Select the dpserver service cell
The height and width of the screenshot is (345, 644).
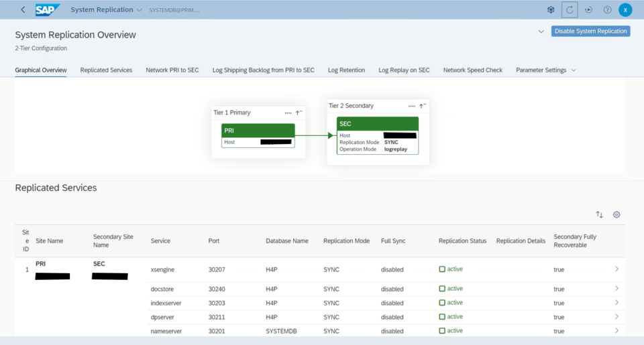pos(162,317)
